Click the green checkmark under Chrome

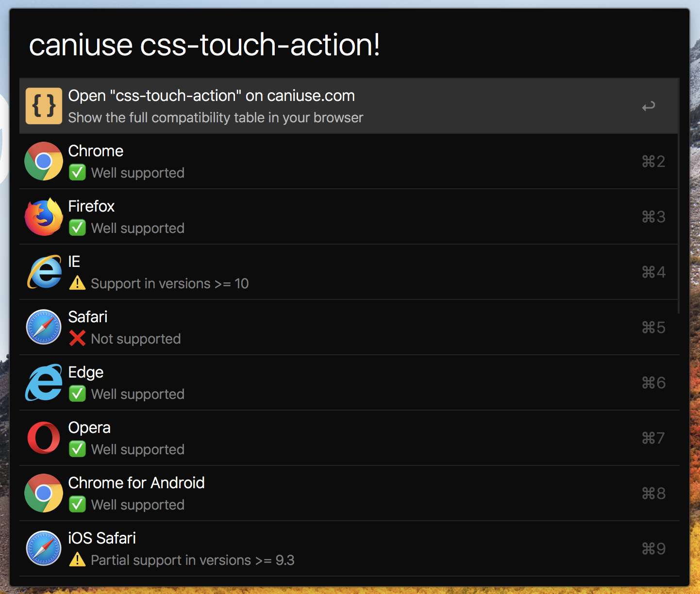tap(77, 172)
